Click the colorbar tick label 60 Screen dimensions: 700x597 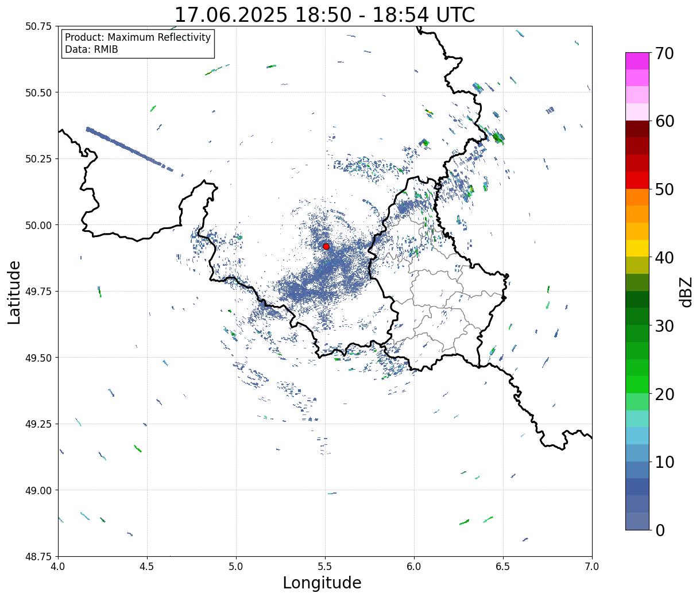[664, 121]
